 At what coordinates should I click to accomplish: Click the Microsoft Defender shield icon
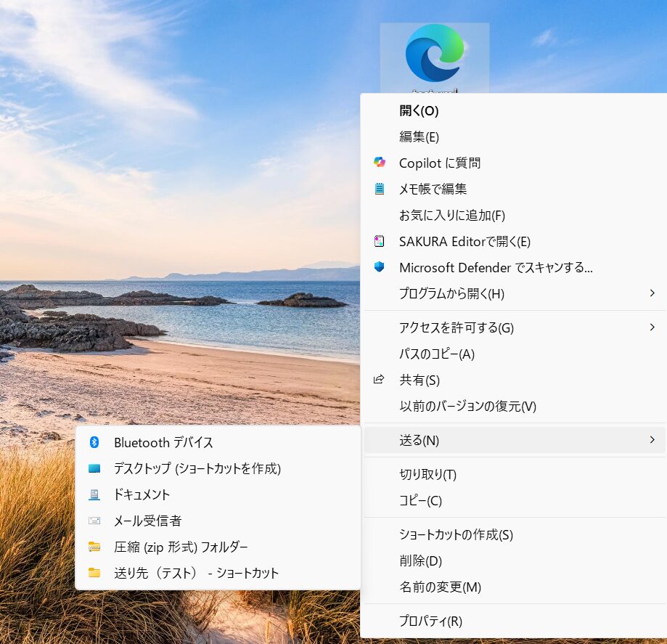pyautogui.click(x=380, y=267)
